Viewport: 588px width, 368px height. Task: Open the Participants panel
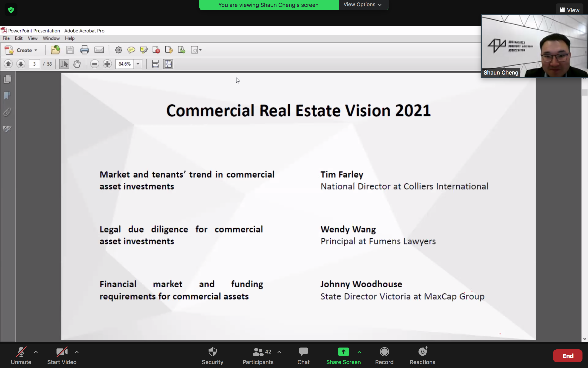coord(258,356)
